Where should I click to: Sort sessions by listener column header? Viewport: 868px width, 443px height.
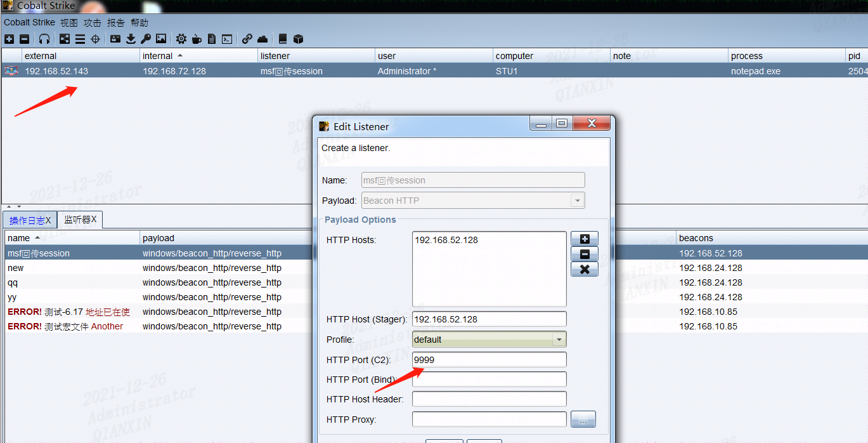[x=317, y=56]
